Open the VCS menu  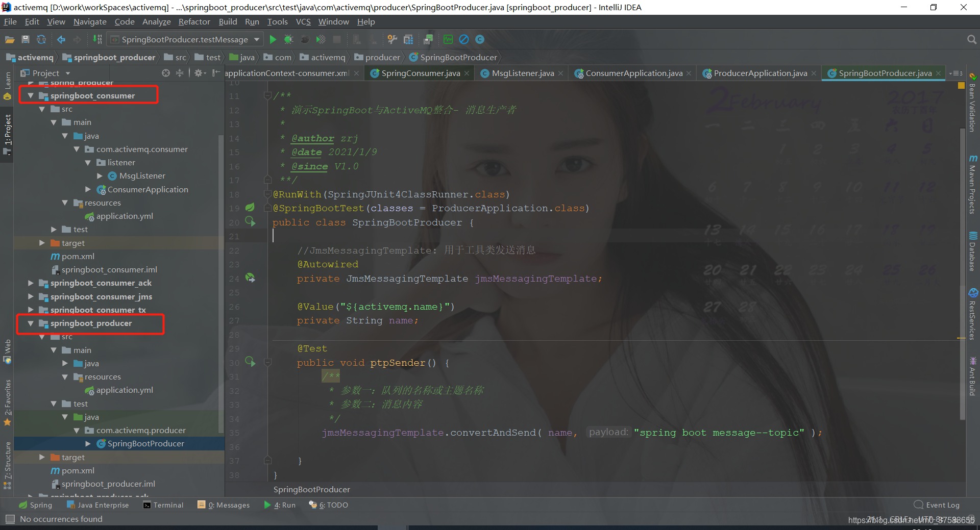[x=303, y=21]
